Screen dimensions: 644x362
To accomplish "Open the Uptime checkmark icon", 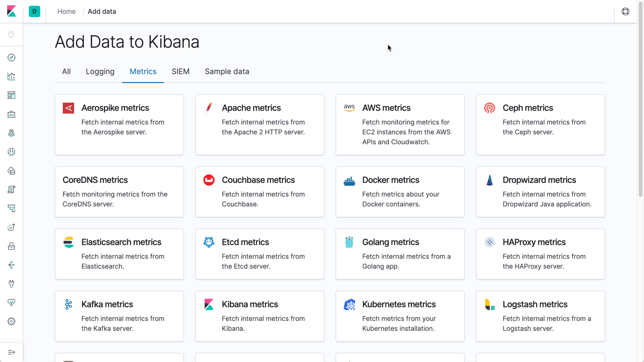I will pos(11,227).
